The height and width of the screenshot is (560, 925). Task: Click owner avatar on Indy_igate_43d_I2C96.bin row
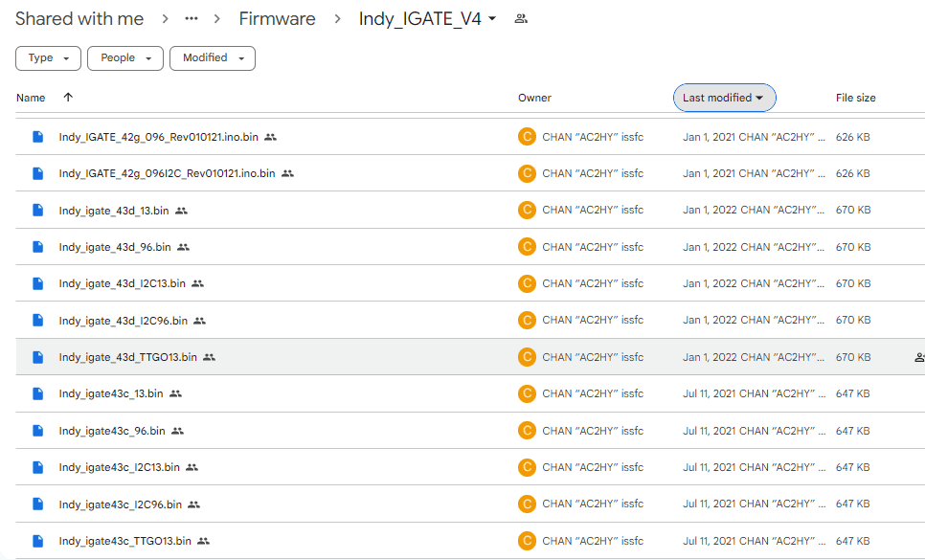coord(526,321)
